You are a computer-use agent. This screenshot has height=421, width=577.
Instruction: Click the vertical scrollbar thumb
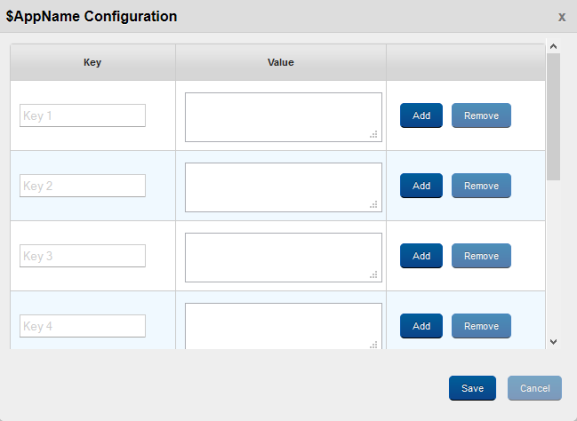tap(553, 117)
